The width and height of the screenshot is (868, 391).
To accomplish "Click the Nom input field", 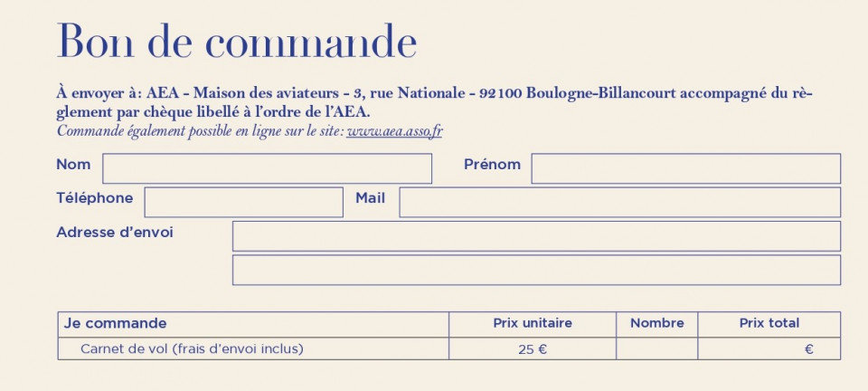I will (x=267, y=168).
